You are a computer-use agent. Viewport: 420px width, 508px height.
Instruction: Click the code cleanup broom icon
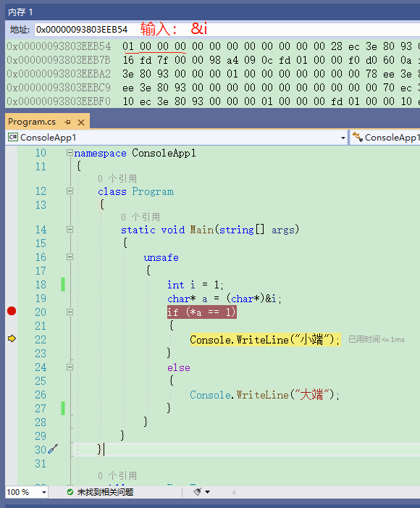(x=198, y=492)
